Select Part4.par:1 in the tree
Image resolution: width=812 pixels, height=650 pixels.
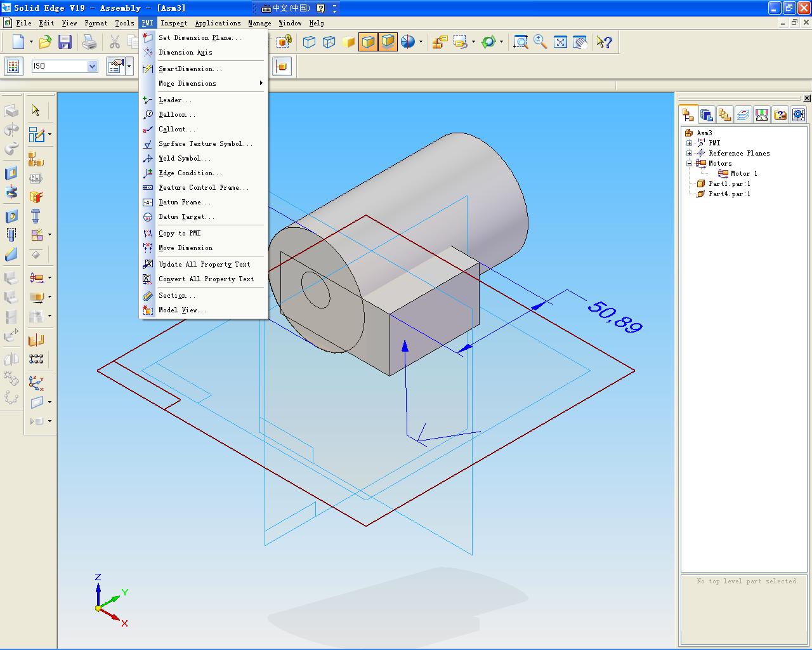[x=724, y=194]
